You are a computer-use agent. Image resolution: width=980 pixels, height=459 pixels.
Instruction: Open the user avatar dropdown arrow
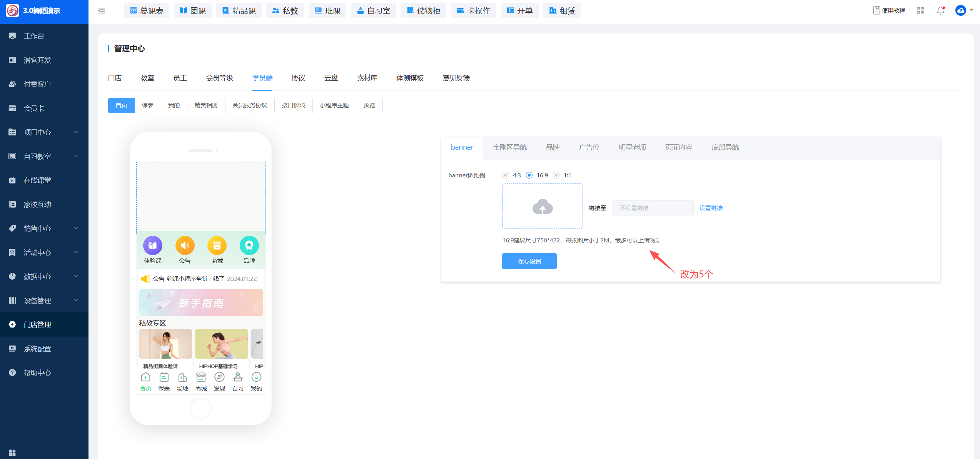972,10
